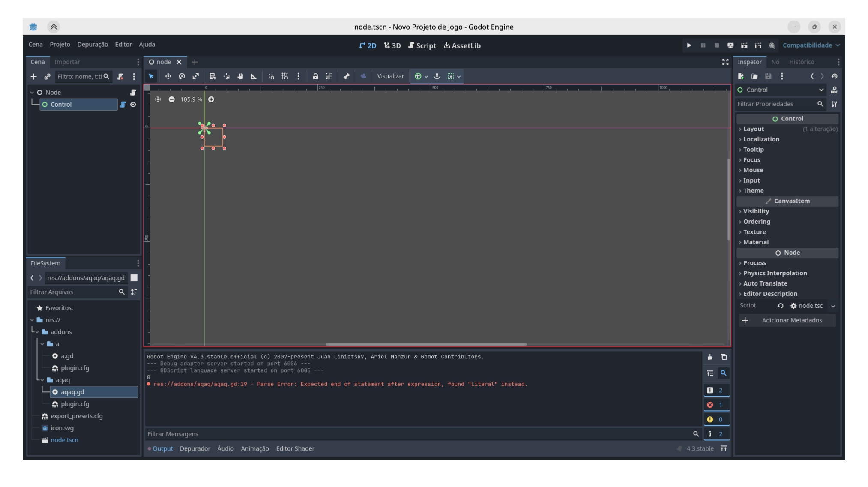
Task: Open the skeleton bone options
Action: pos(347,76)
